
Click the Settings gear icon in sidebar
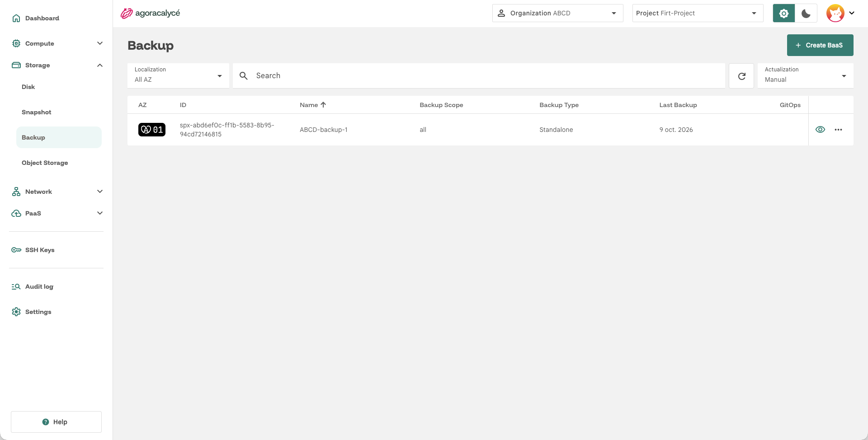(16, 312)
